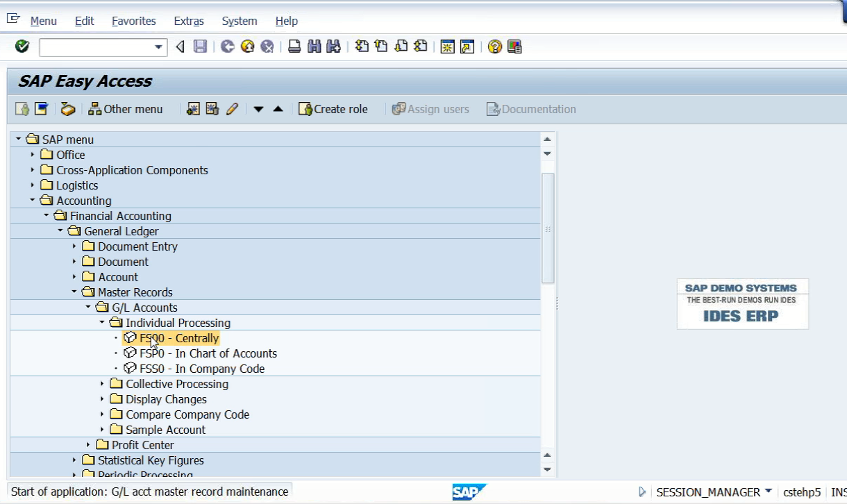The image size is (847, 504).
Task: Click the tree vertical scrollbar thumb
Action: click(547, 228)
